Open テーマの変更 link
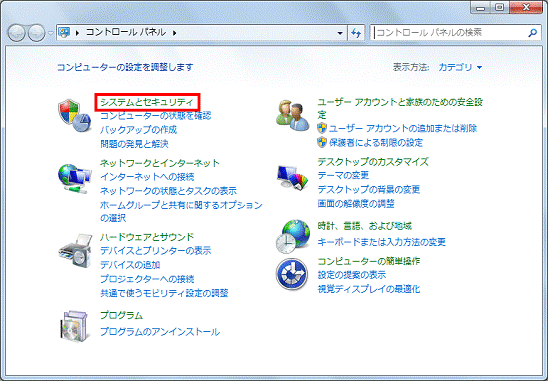 [x=343, y=175]
